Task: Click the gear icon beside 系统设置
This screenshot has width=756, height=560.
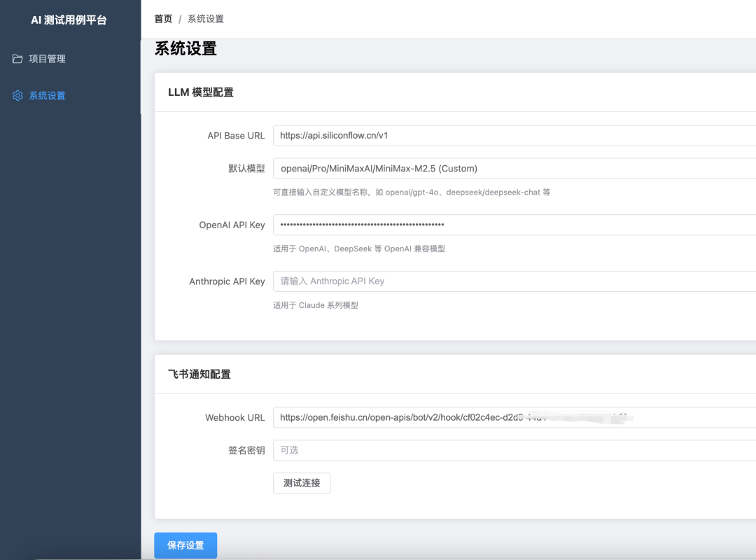Action: (17, 95)
